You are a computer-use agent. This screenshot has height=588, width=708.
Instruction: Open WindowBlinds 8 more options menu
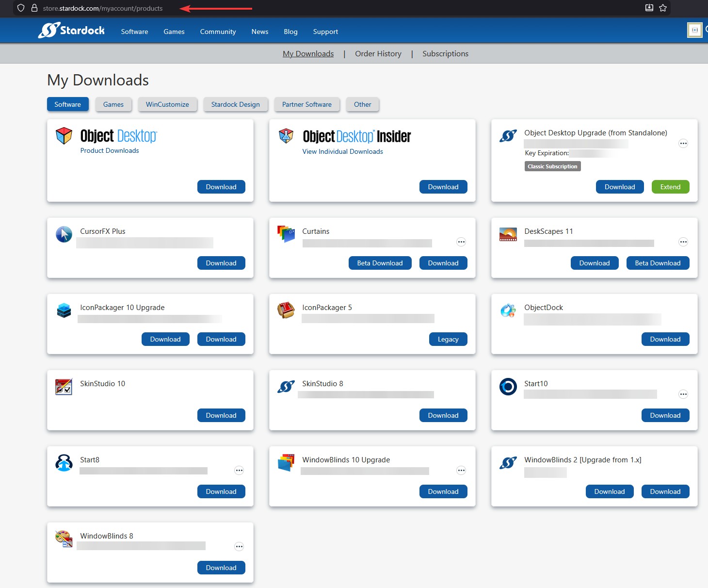[239, 547]
